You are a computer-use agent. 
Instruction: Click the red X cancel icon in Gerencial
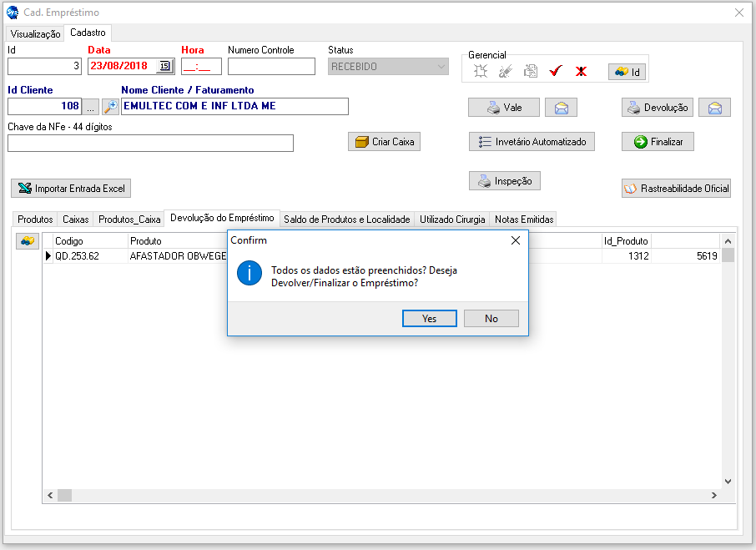tap(581, 72)
